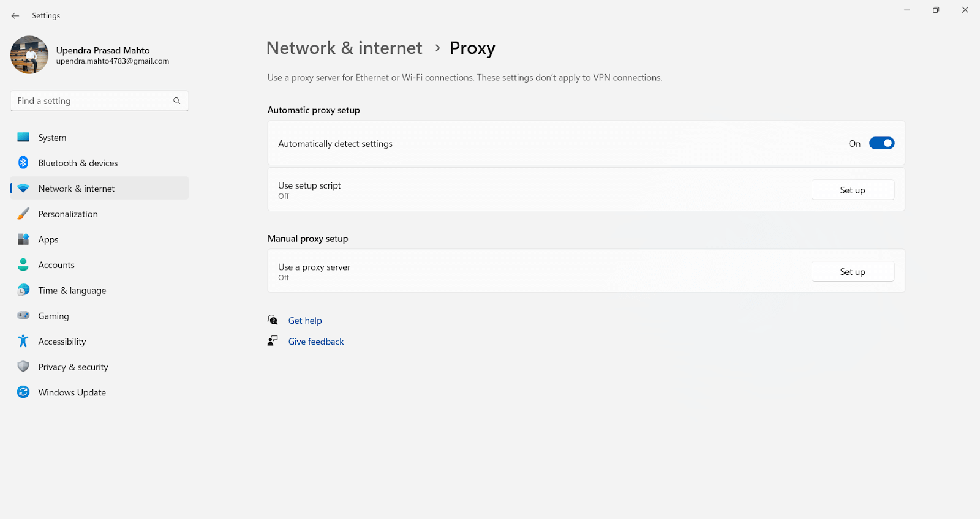Open Windows Update settings
980x519 pixels.
pos(72,392)
